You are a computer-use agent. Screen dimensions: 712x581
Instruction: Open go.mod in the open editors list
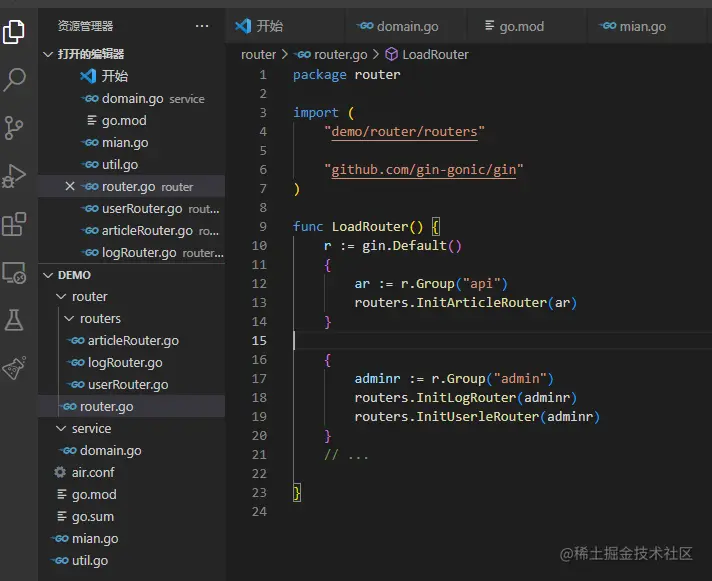(132, 120)
